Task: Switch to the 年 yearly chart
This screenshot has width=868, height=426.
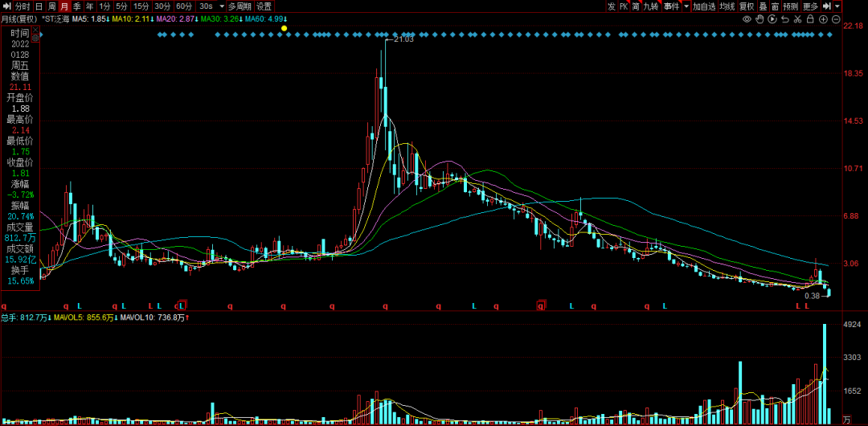Action: pyautogui.click(x=90, y=6)
